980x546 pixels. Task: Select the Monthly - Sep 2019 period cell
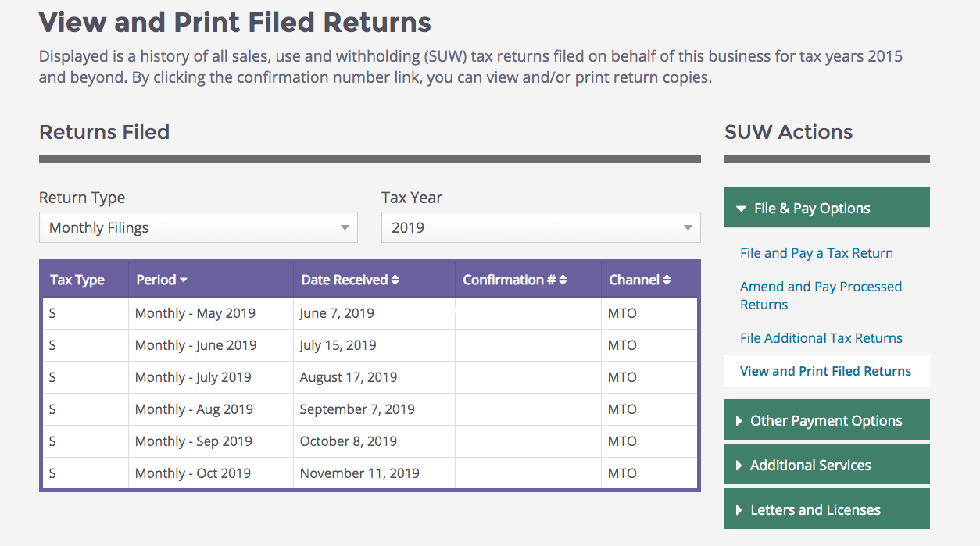click(x=211, y=441)
